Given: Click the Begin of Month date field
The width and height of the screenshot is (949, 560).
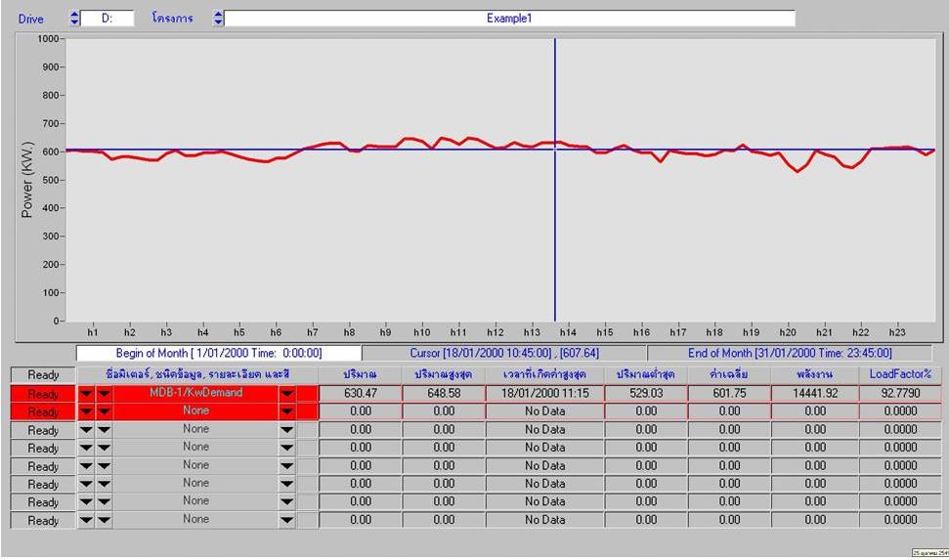Looking at the screenshot, I should [x=219, y=353].
